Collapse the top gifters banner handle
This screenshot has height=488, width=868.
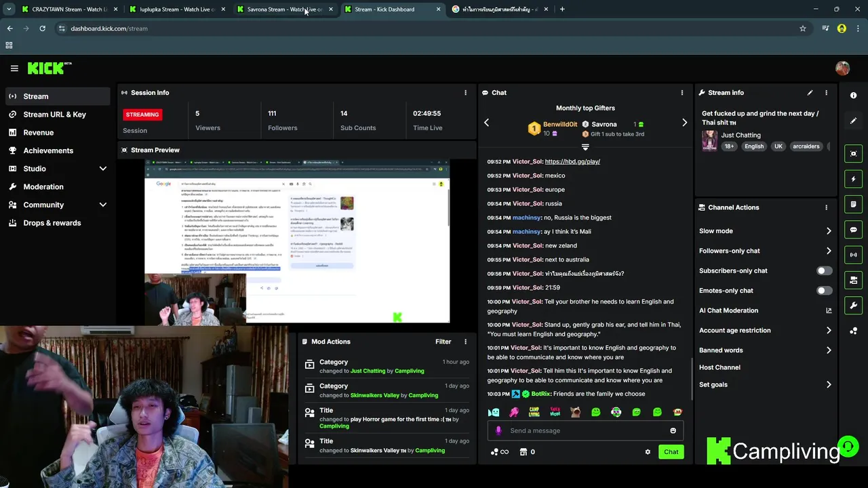pyautogui.click(x=585, y=146)
